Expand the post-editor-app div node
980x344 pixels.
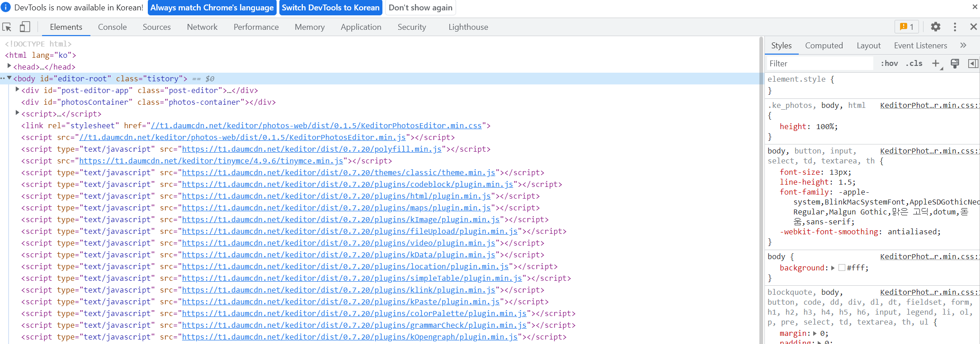[x=17, y=89]
